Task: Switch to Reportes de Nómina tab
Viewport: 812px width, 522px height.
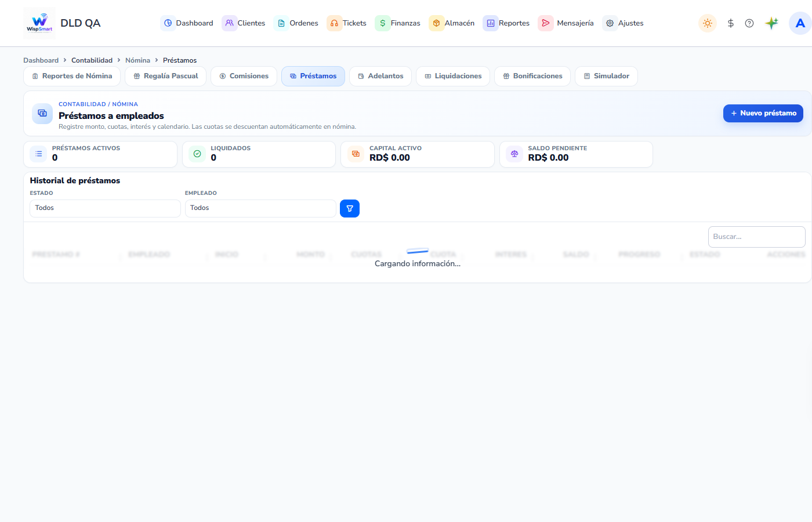Action: click(x=72, y=76)
